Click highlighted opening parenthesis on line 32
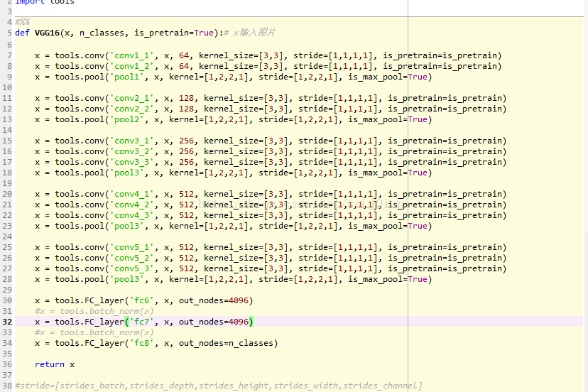Image resolution: width=588 pixels, height=392 pixels. pos(126,322)
